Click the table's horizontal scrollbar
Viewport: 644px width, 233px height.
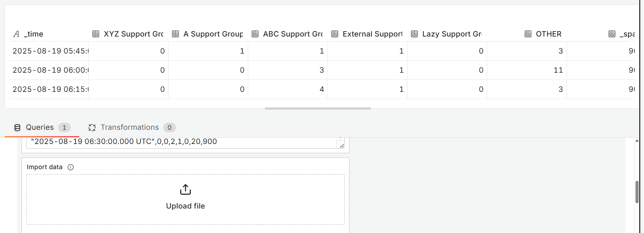click(318, 109)
